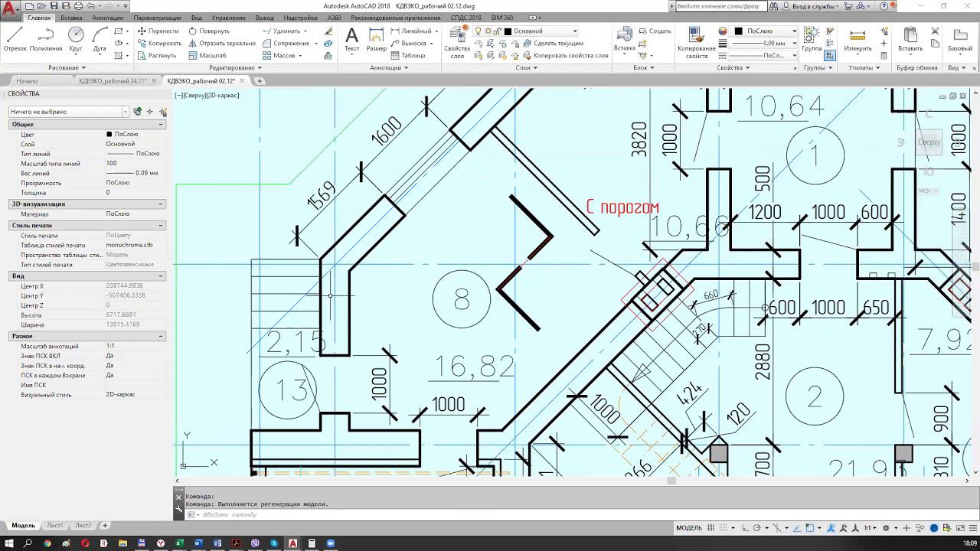980x551 pixels.
Task: Select the Круг (Circle) tool
Action: (76, 39)
